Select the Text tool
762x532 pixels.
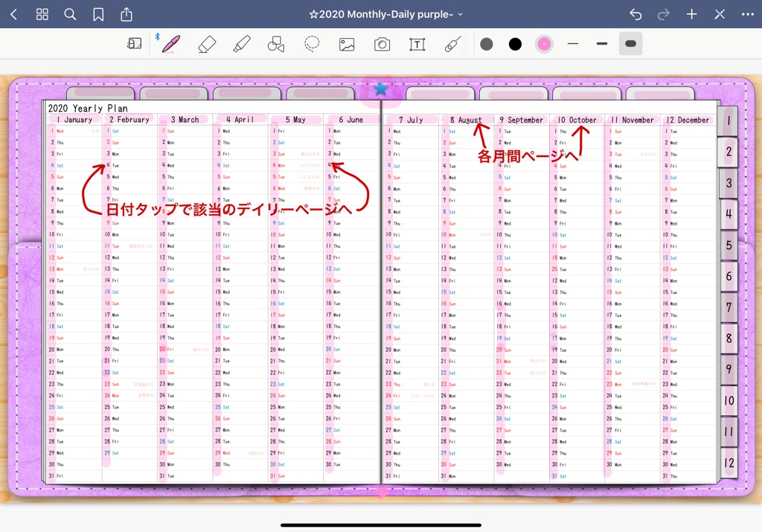tap(417, 44)
